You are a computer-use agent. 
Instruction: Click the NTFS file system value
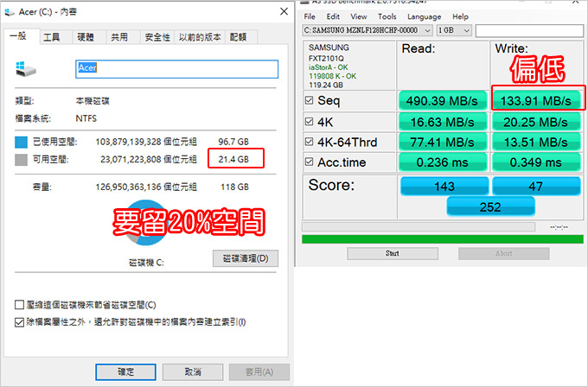click(86, 118)
